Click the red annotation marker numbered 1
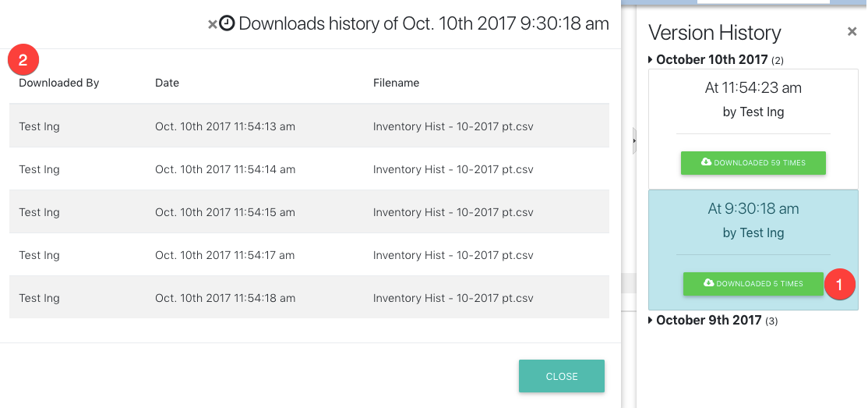The width and height of the screenshot is (868, 408). pos(839,285)
